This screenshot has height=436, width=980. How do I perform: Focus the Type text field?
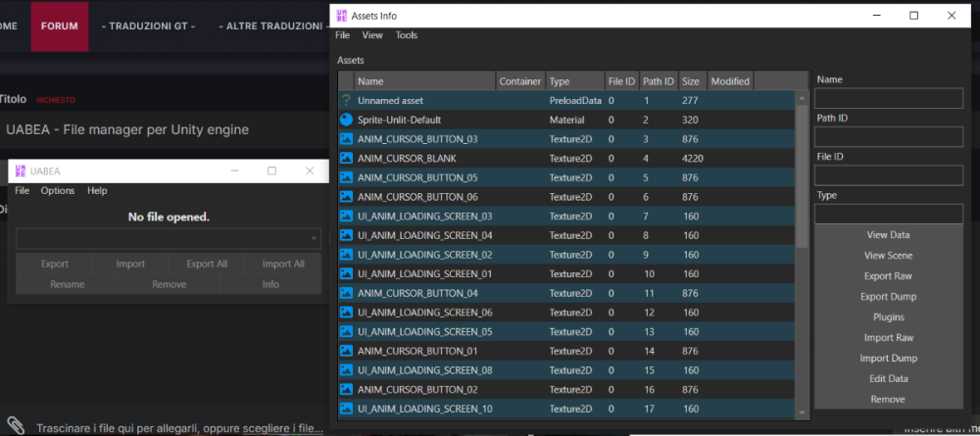(x=888, y=215)
